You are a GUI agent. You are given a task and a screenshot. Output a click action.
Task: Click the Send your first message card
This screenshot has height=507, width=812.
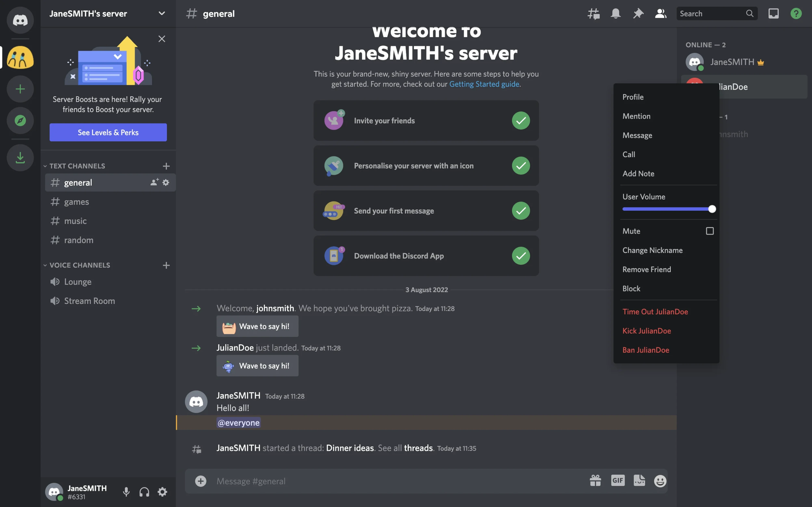(426, 211)
